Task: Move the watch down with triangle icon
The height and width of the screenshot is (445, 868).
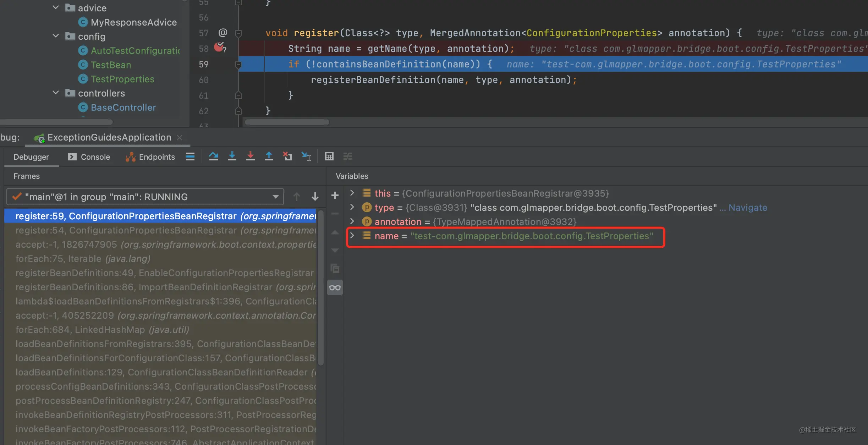Action: pyautogui.click(x=335, y=251)
